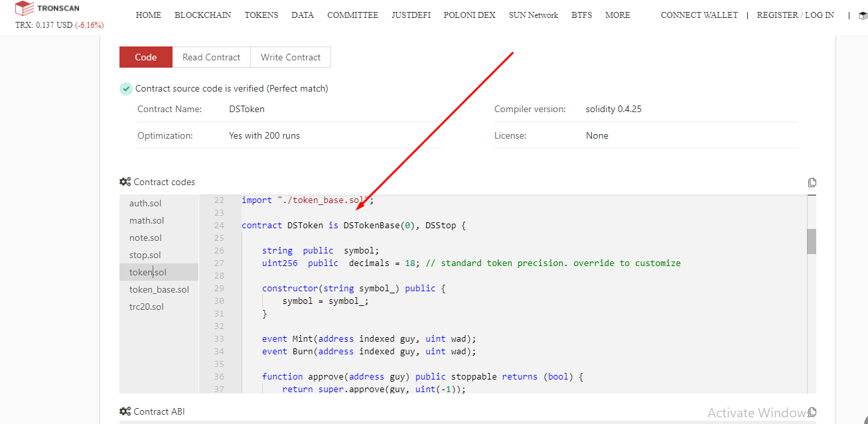Select token.sol file
Image resolution: width=868 pixels, height=424 pixels.
pyautogui.click(x=159, y=272)
